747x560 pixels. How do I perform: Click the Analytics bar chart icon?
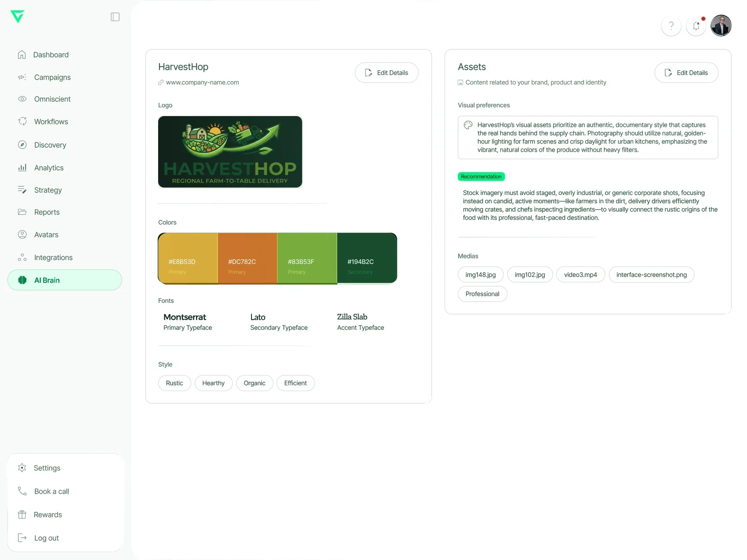click(x=22, y=168)
